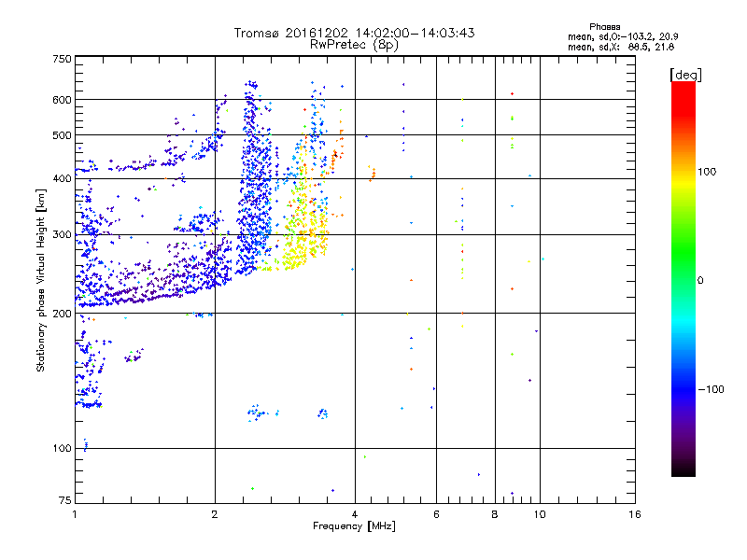Click the y-axis '100' tick label
Screen dimensions: 747x560
click(x=62, y=449)
